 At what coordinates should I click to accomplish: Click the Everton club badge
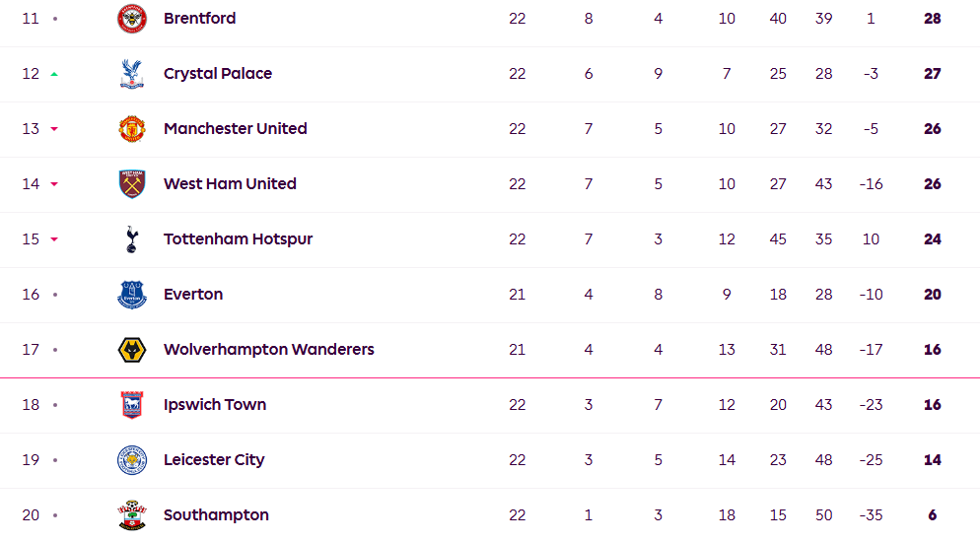click(x=132, y=295)
